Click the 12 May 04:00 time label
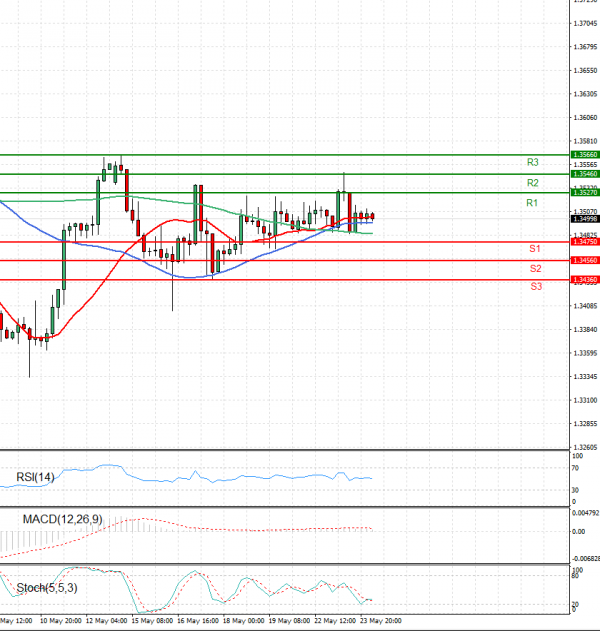The image size is (600, 631). (x=107, y=621)
